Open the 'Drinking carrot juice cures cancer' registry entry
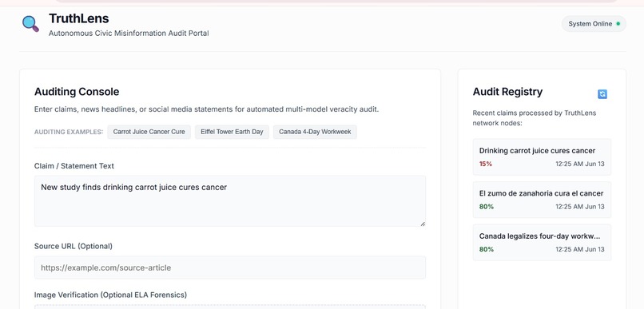 542,157
